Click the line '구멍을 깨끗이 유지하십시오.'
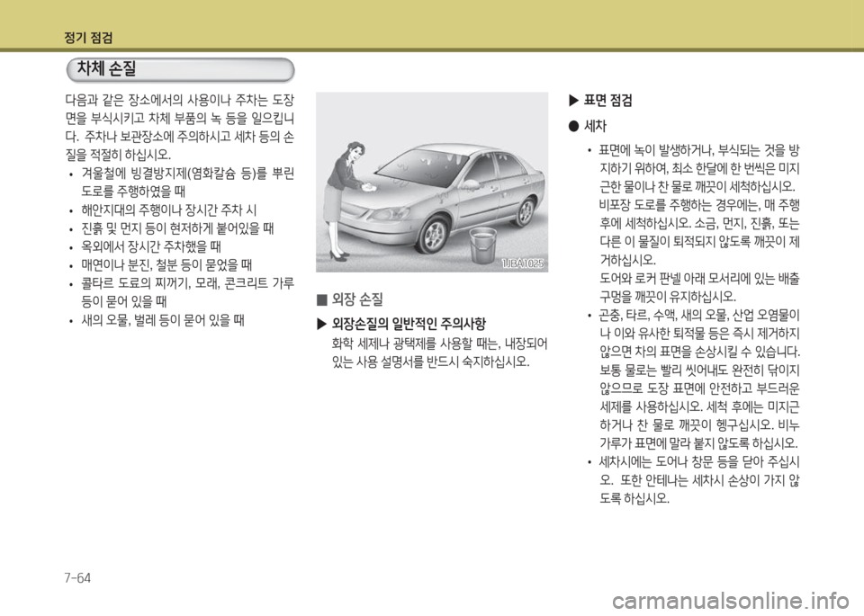This screenshot has height=616, width=864. [x=668, y=298]
